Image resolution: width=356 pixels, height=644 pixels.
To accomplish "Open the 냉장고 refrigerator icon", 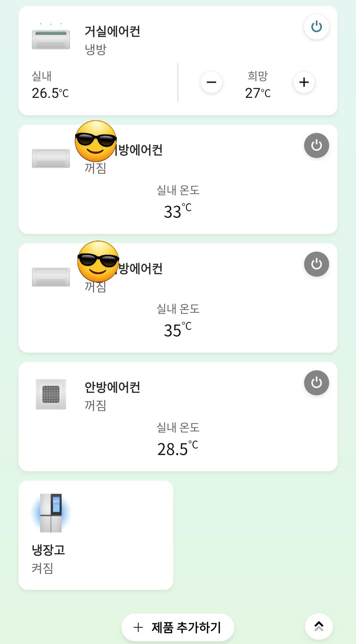I will pos(51,513).
